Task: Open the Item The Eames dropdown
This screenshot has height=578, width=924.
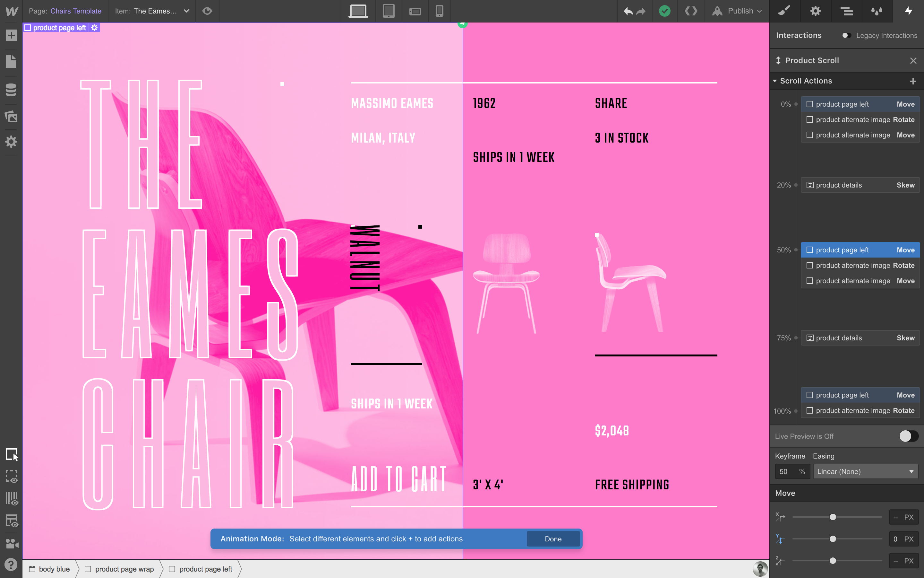Action: click(152, 11)
